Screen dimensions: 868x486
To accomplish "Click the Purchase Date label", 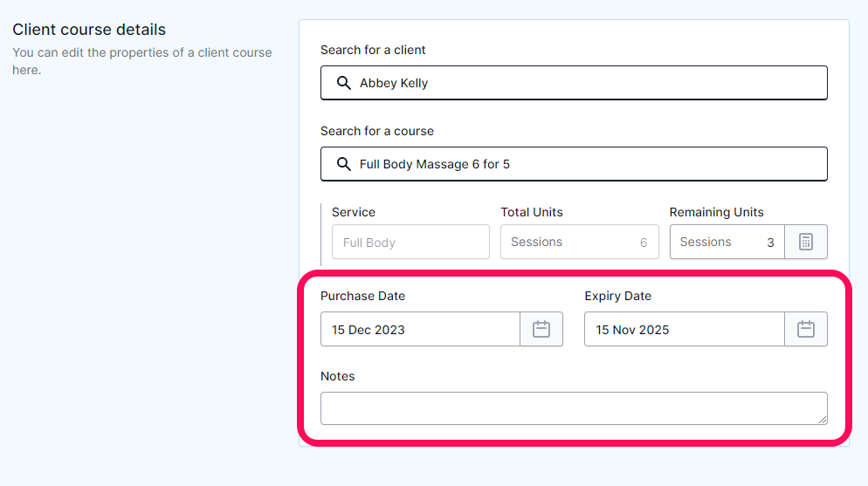I will [362, 296].
